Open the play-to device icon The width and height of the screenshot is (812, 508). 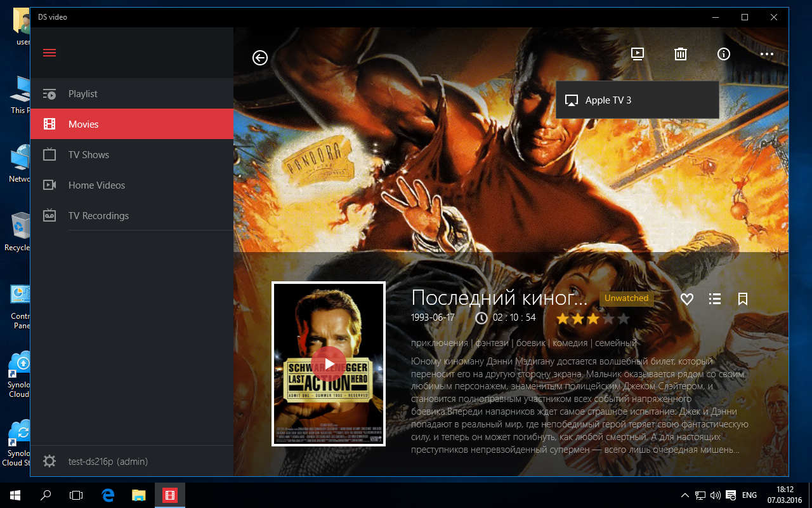point(638,54)
